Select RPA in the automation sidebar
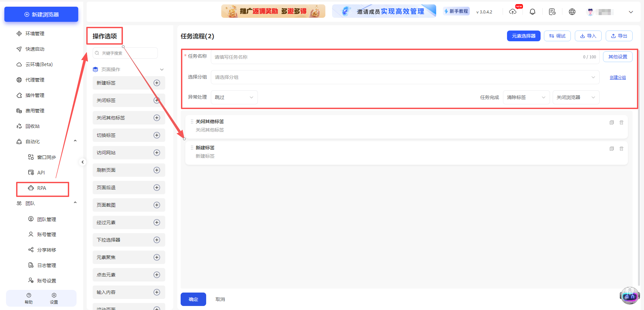The image size is (644, 310). point(42,188)
